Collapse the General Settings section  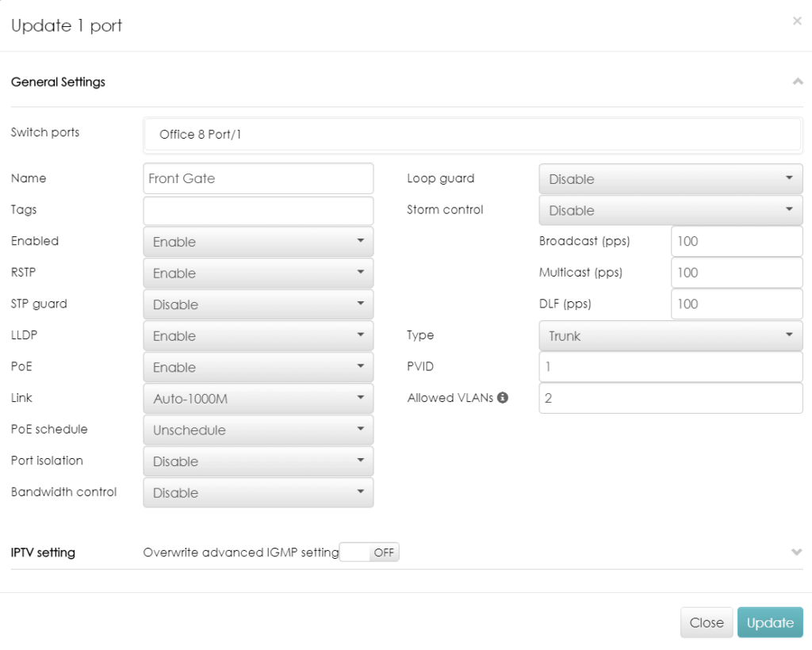click(797, 82)
